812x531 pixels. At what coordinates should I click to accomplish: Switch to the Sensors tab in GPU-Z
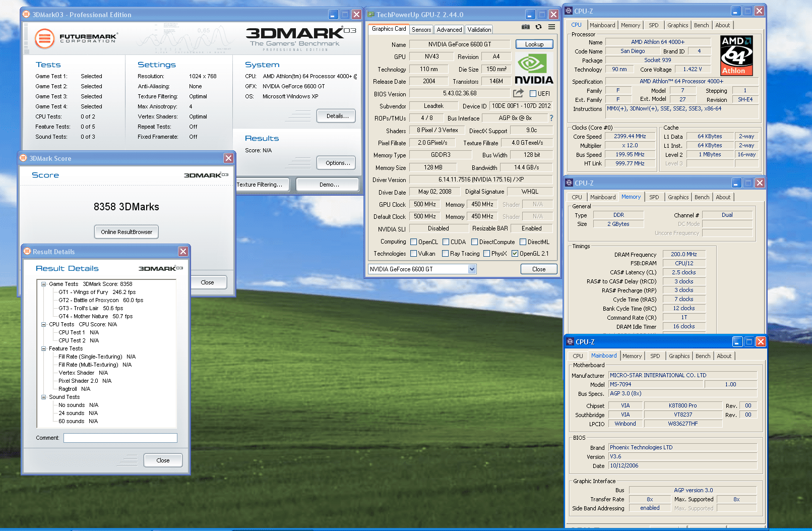421,30
